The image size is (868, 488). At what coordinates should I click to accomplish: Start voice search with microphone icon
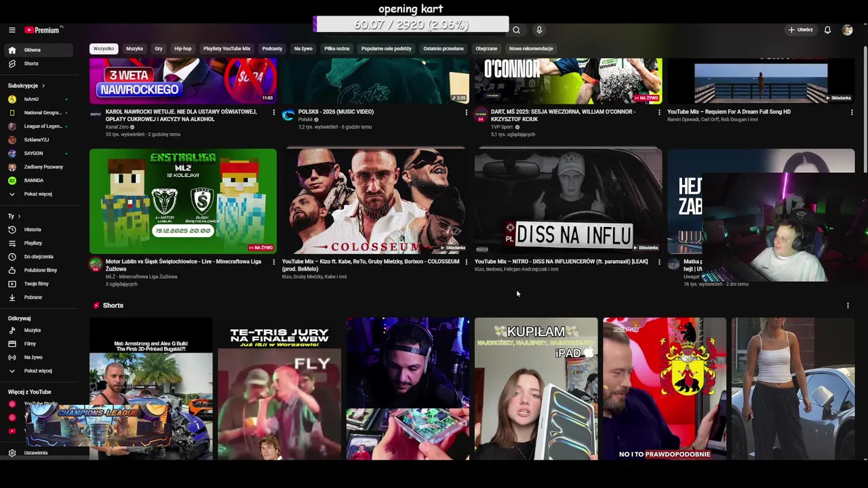pos(539,30)
